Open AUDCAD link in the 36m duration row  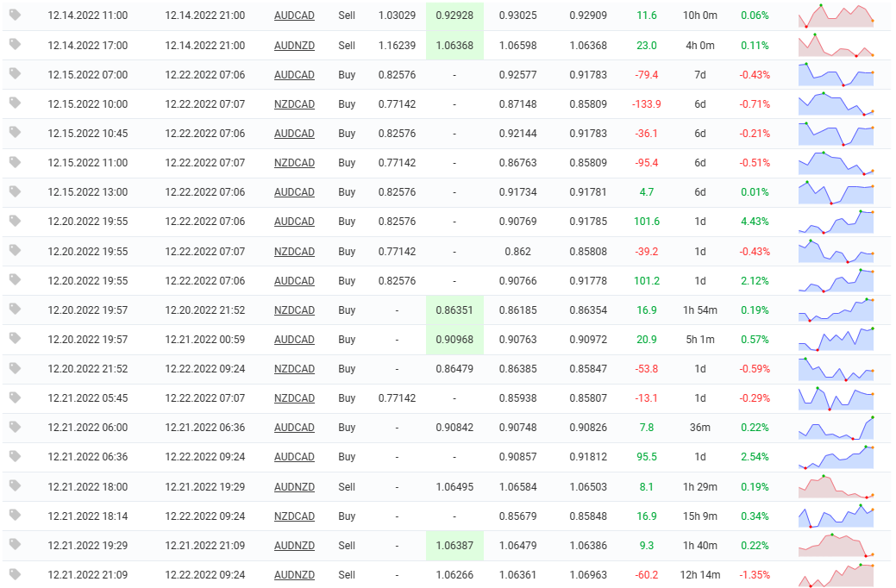294,428
